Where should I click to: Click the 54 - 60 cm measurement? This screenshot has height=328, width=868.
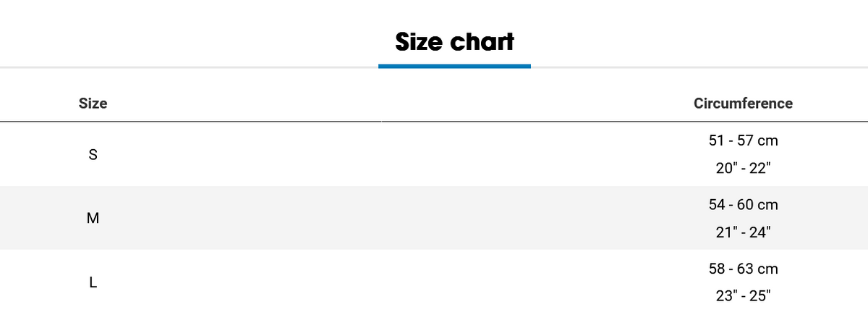[743, 205]
